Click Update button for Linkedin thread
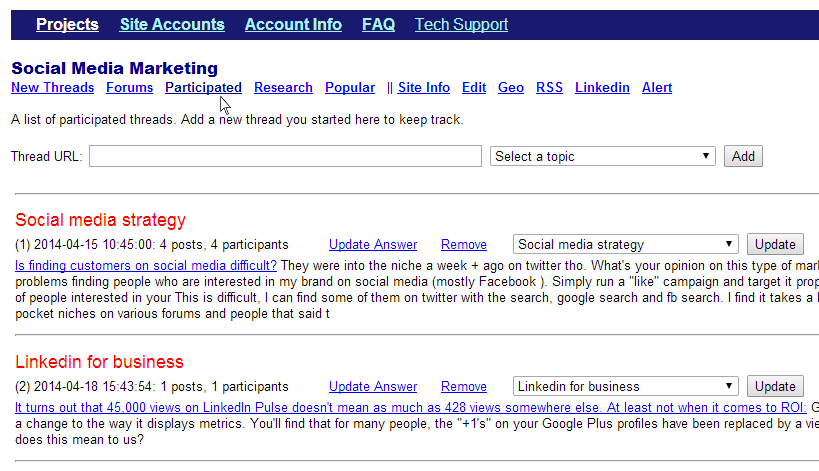Viewport: 819px width, 471px height. pyautogui.click(x=775, y=386)
